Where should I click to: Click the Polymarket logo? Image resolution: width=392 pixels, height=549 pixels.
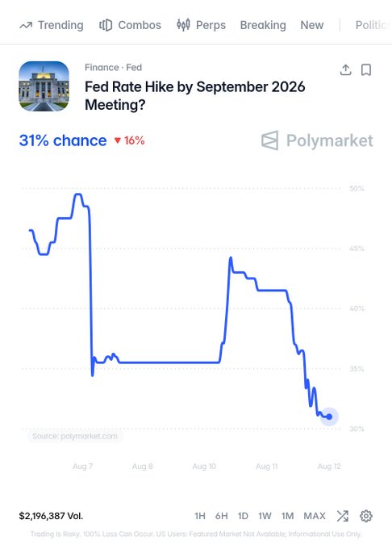(x=317, y=140)
